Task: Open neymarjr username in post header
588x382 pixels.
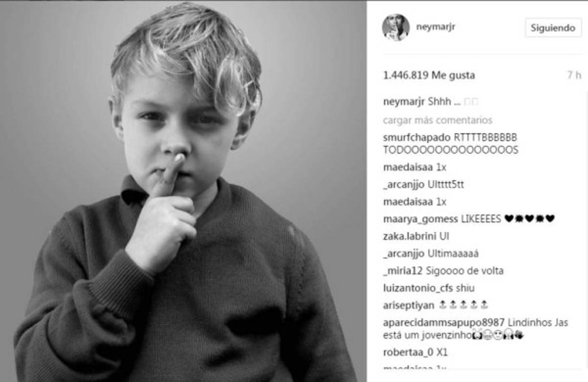Action: pyautogui.click(x=436, y=27)
